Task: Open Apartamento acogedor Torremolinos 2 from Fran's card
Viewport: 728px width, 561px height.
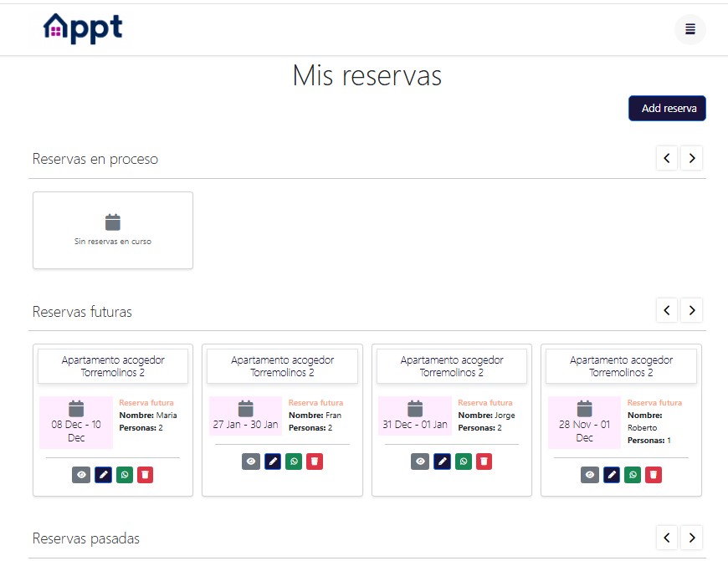Action: [x=282, y=365]
